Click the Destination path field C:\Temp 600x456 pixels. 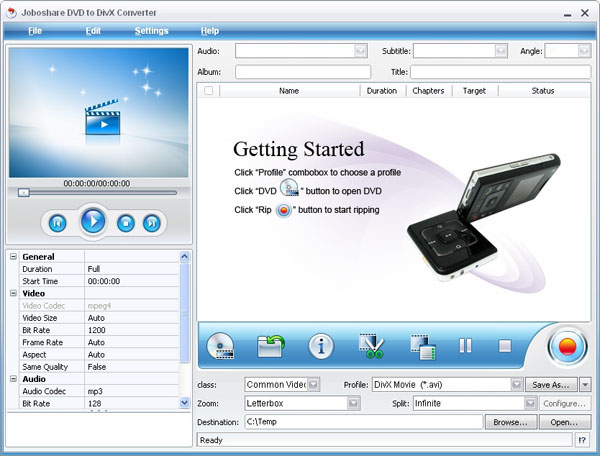click(364, 422)
